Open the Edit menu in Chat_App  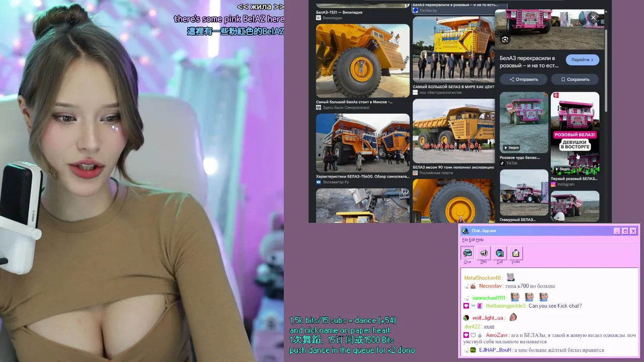click(x=472, y=240)
